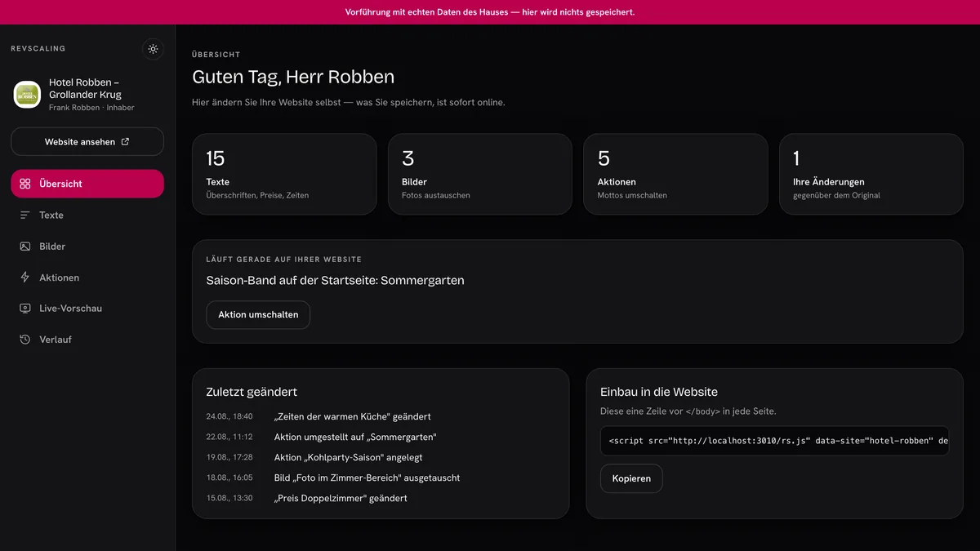Click the Aktionen lightning icon in sidebar

pyautogui.click(x=25, y=278)
